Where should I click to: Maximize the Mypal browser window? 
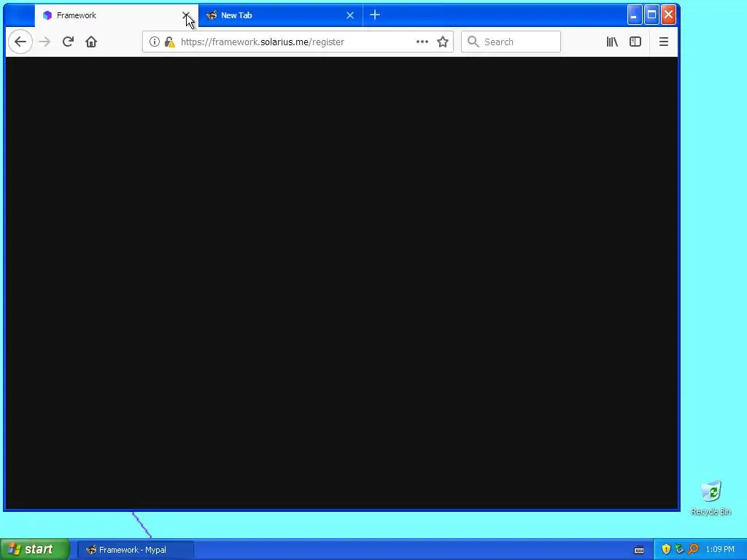(651, 15)
